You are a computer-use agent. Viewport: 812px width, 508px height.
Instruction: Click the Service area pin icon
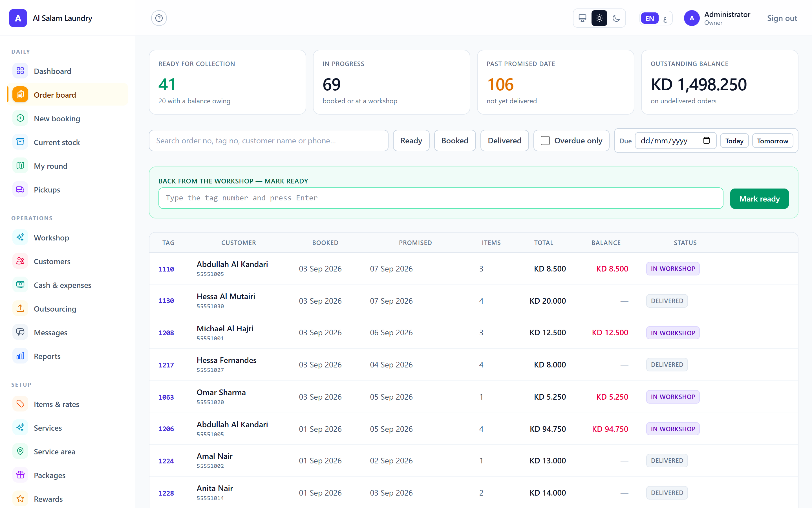(x=20, y=451)
